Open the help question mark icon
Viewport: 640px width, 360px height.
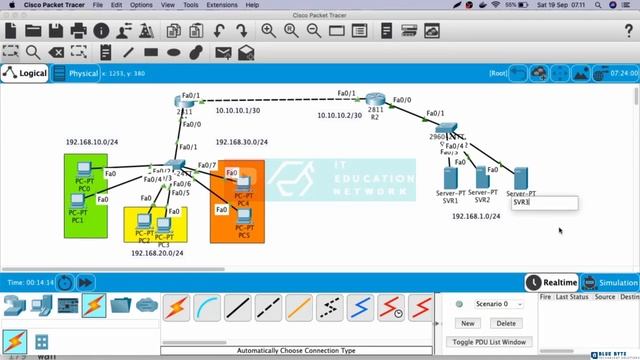click(629, 31)
